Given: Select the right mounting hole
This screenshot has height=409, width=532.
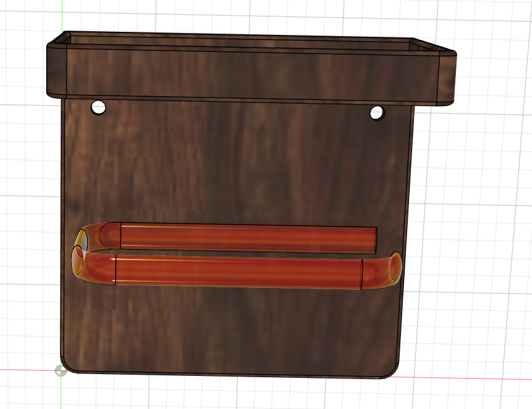Looking at the screenshot, I should coord(377,113).
